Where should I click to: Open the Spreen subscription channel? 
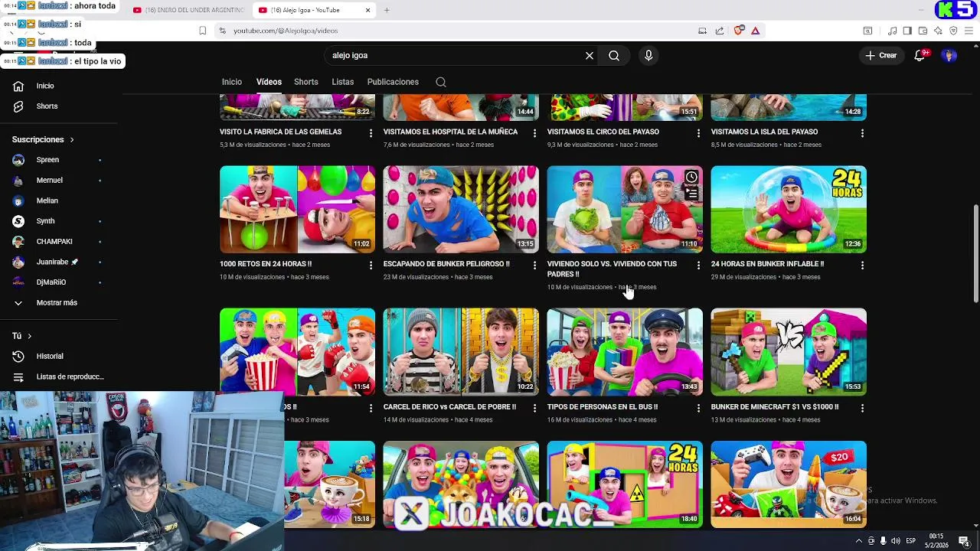[59, 160]
